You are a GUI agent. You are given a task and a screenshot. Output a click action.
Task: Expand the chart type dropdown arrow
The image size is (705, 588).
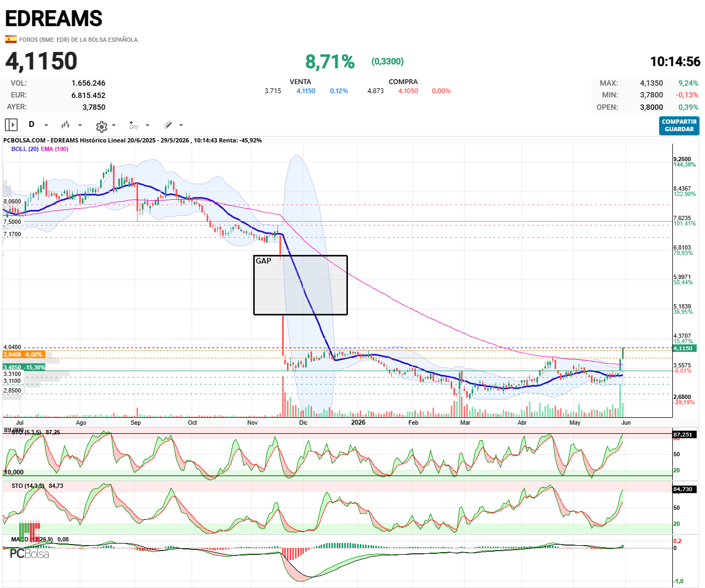80,125
